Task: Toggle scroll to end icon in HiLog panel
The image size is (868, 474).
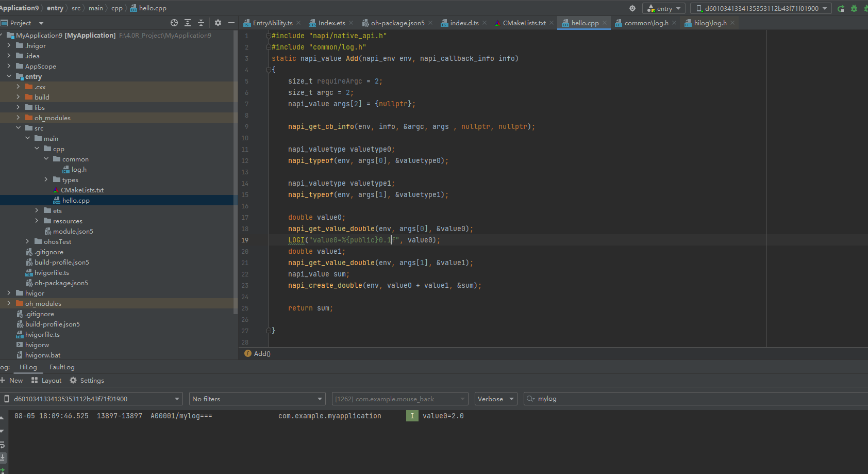Action: [x=3, y=457]
